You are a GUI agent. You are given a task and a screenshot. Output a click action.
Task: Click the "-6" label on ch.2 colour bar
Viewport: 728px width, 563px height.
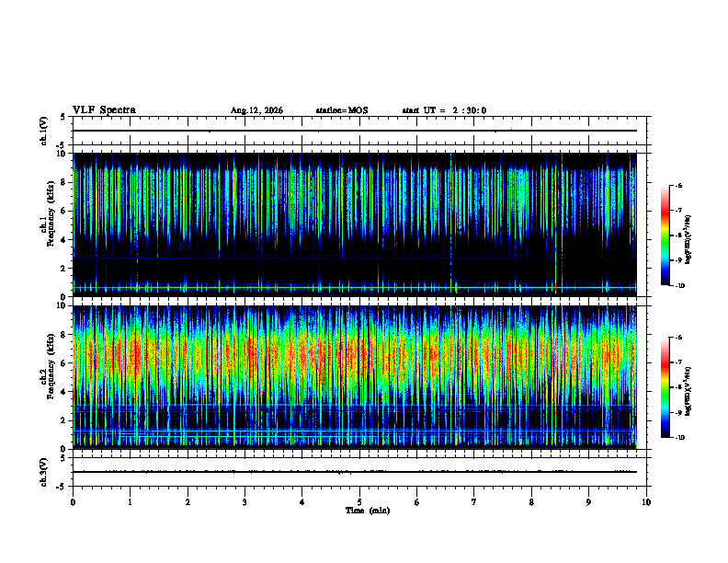pyautogui.click(x=678, y=338)
